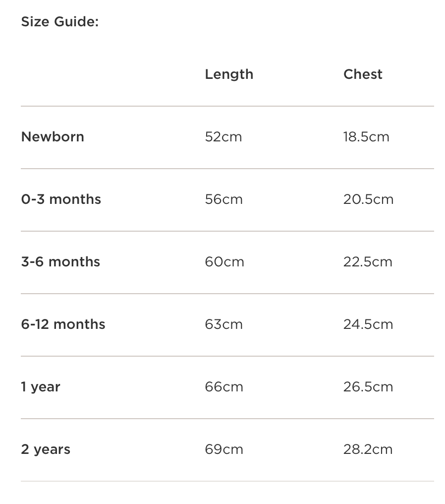Click the 26.5cm chest value
Viewport: 445px width, 504px height.
(x=368, y=387)
